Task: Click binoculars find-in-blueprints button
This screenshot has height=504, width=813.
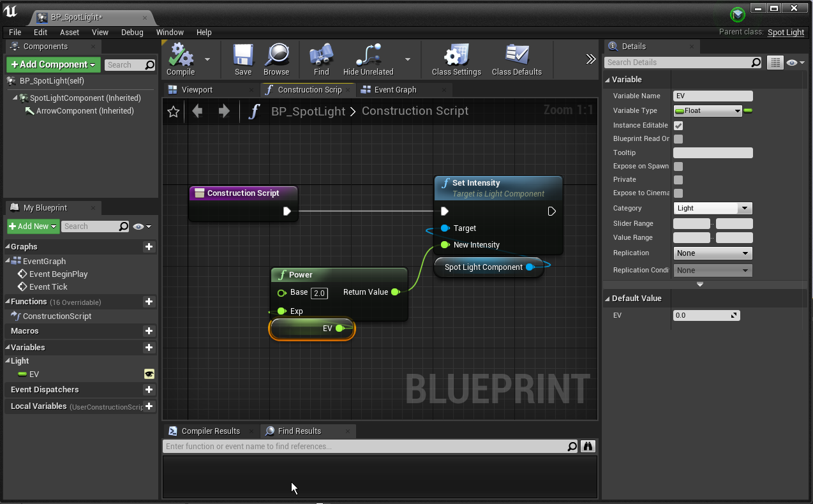Action: pos(588,447)
